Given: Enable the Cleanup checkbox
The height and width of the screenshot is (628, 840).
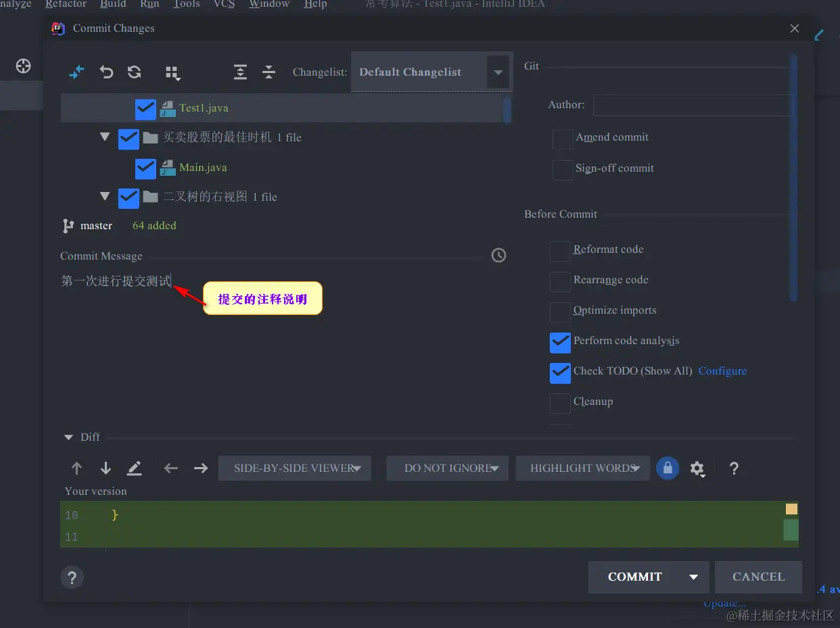Looking at the screenshot, I should tap(560, 402).
